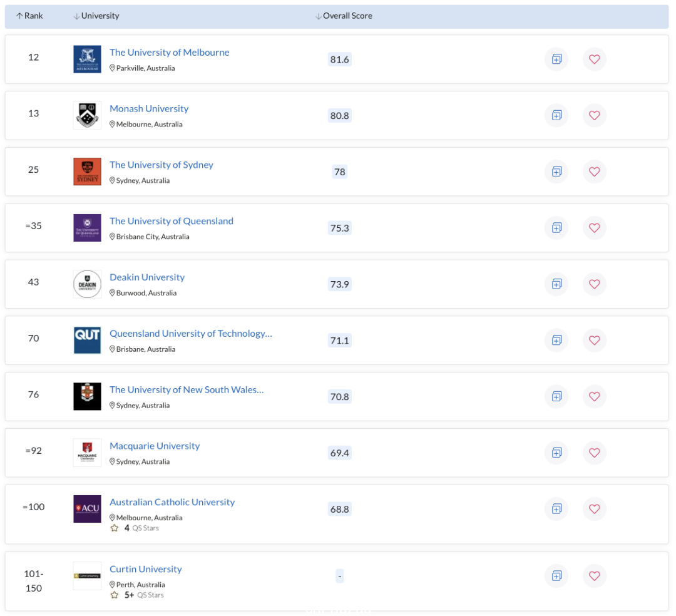
Task: Click the 5+ QS Stars rating for Curtin
Action: 137,595
